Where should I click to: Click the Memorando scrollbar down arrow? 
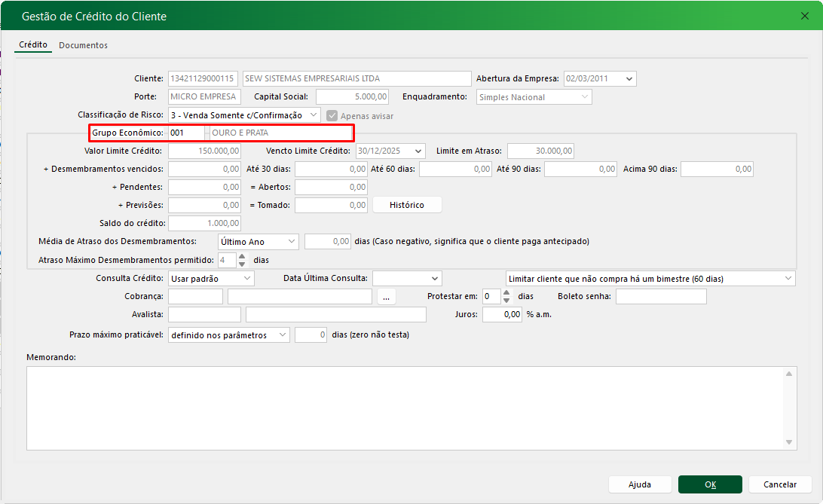point(789,443)
